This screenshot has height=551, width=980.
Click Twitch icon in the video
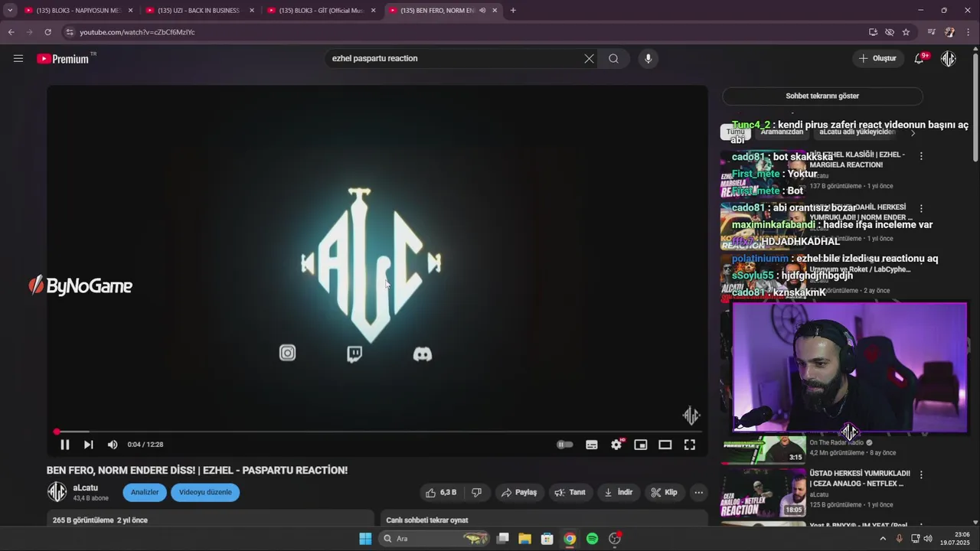[354, 354]
